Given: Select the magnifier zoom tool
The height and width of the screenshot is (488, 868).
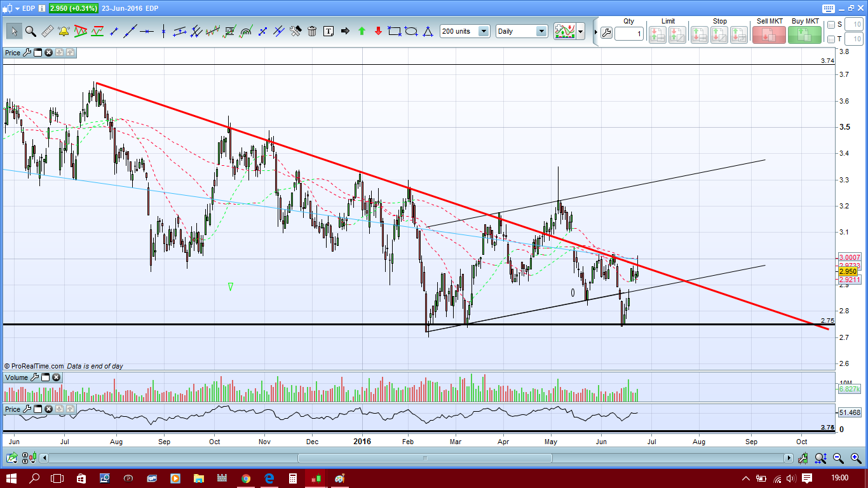Looking at the screenshot, I should point(30,31).
